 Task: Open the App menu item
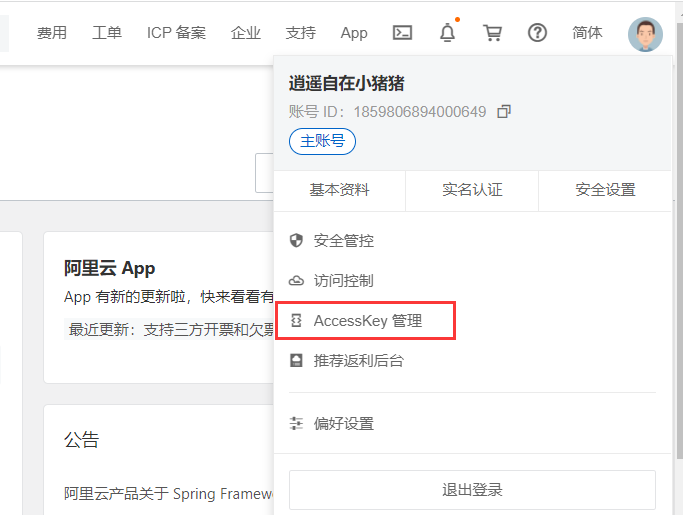[x=354, y=33]
